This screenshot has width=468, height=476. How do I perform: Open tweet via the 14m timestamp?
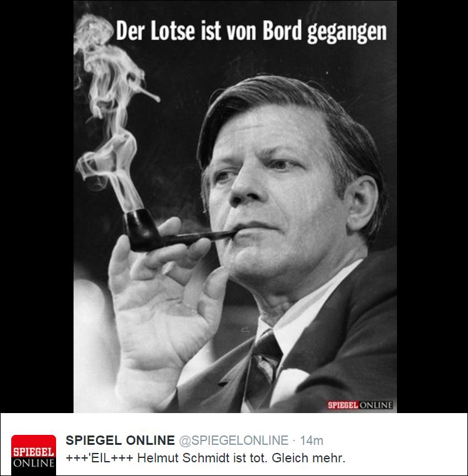(x=312, y=440)
